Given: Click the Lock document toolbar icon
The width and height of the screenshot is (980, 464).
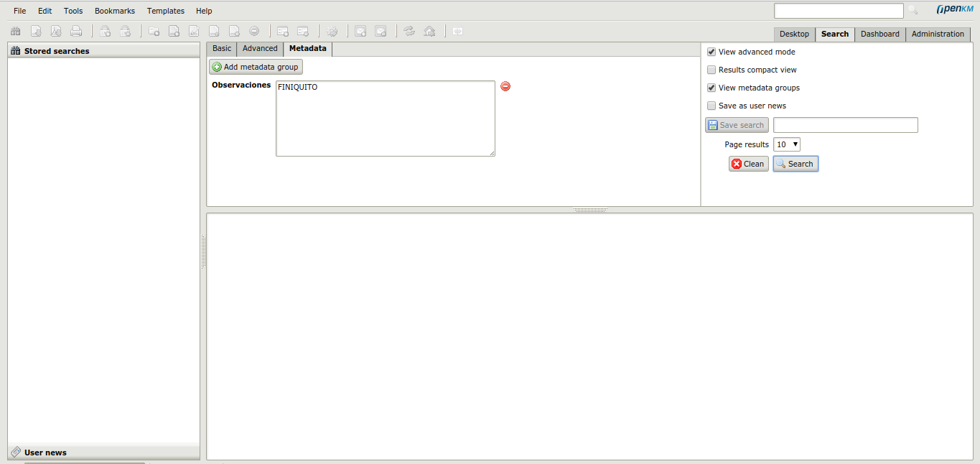Looking at the screenshot, I should click(x=105, y=31).
